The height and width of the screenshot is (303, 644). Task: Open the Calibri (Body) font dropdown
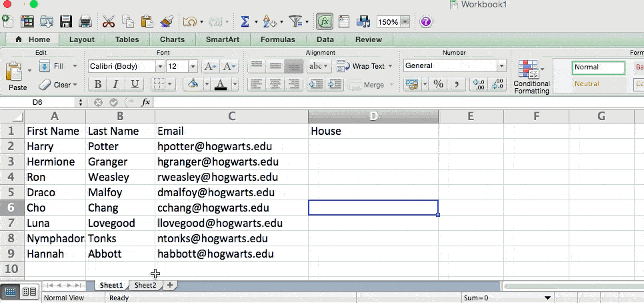(x=159, y=66)
